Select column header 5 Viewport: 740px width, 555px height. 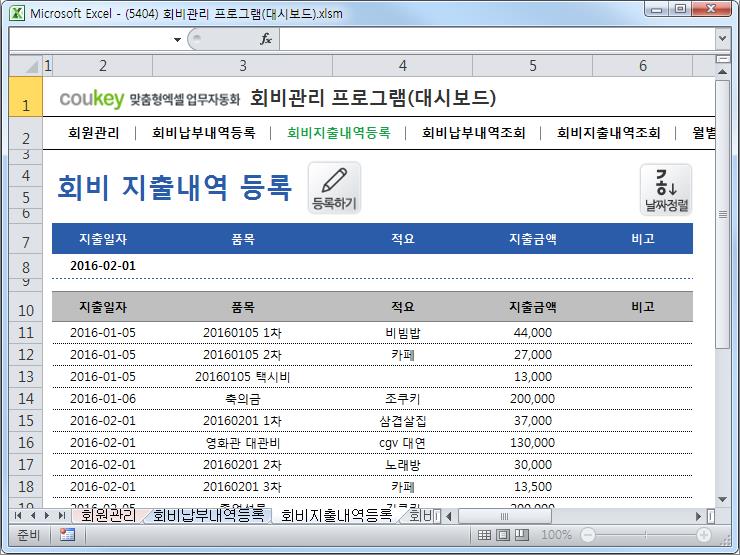pyautogui.click(x=532, y=66)
